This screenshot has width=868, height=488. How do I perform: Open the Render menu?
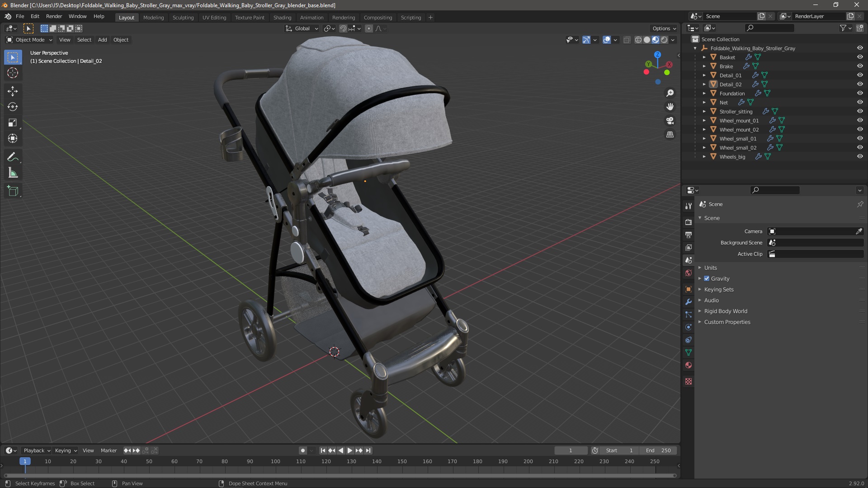pyautogui.click(x=54, y=16)
